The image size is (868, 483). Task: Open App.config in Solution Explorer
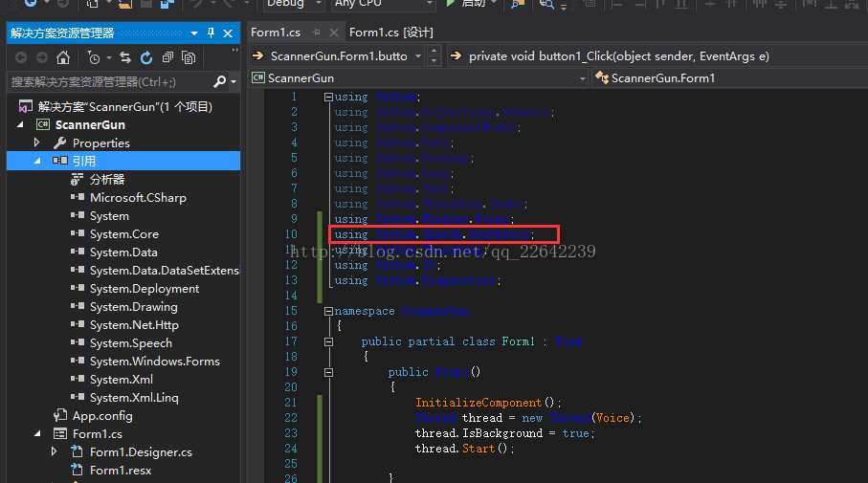click(102, 415)
